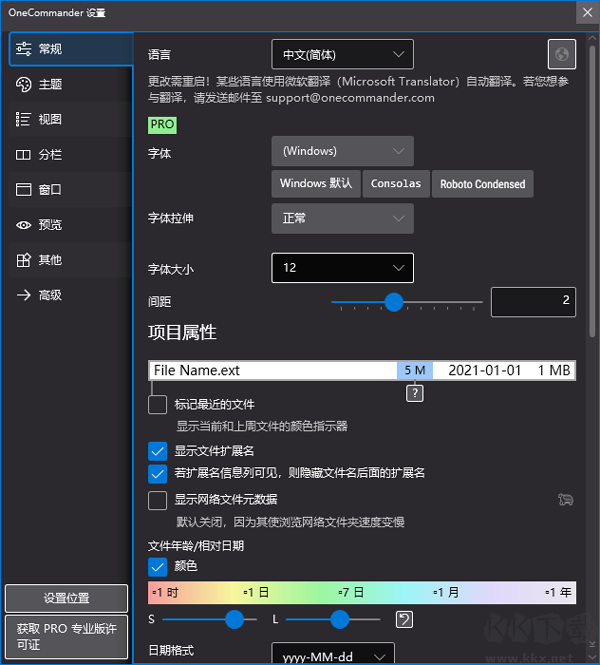
Task: Click the 1 年 marker on color bar
Action: click(x=558, y=592)
